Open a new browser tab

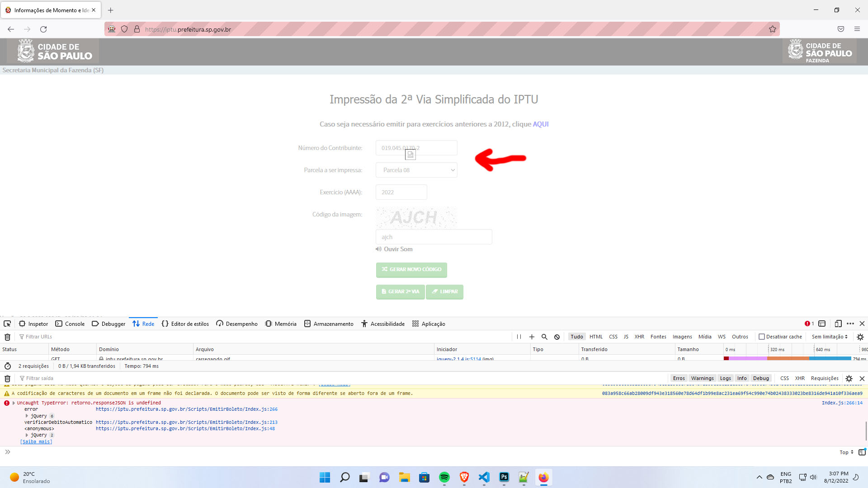tap(111, 10)
